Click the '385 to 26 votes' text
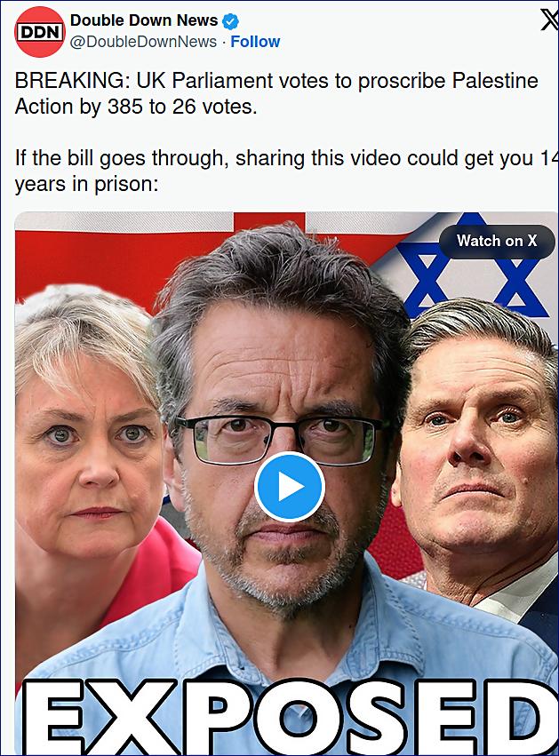559x756 pixels. 182,107
